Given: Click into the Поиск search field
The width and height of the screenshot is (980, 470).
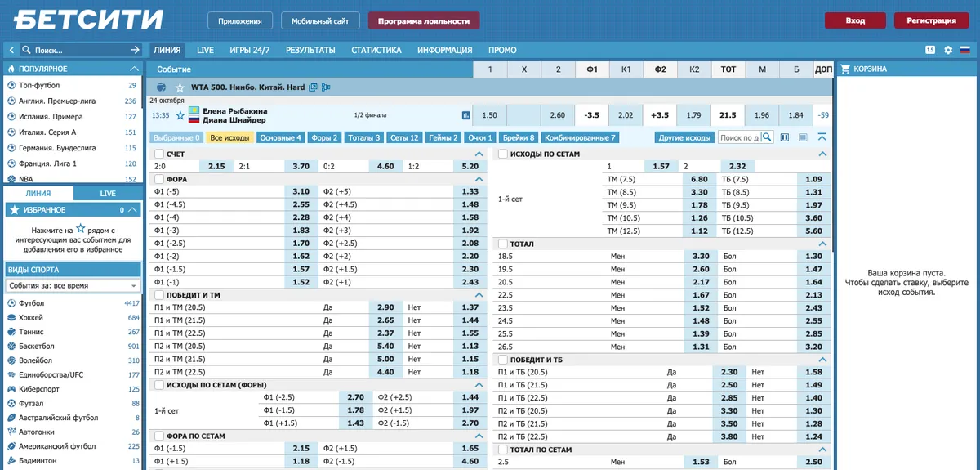Looking at the screenshot, I should [x=79, y=50].
